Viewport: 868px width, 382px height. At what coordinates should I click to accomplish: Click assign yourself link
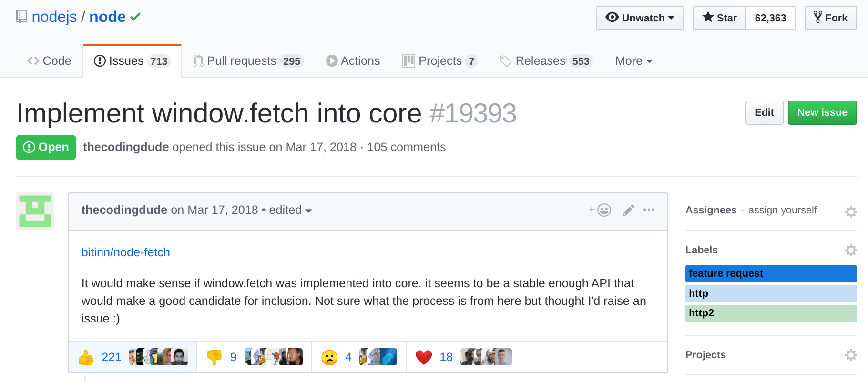point(782,210)
